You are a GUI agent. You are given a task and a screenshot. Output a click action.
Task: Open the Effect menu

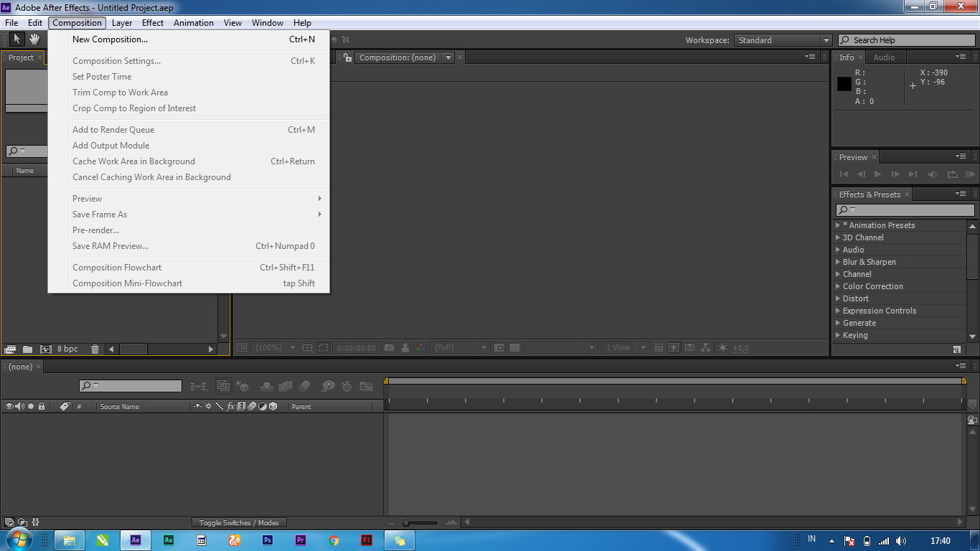tap(152, 22)
